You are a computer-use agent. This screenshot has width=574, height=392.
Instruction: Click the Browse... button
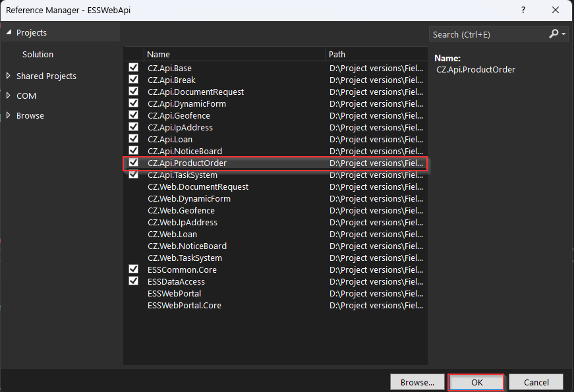pyautogui.click(x=417, y=383)
